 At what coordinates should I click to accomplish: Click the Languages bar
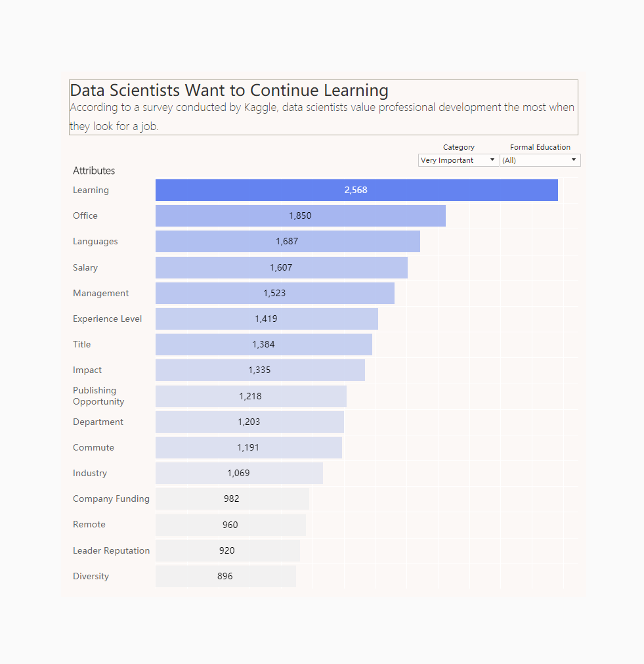point(287,241)
